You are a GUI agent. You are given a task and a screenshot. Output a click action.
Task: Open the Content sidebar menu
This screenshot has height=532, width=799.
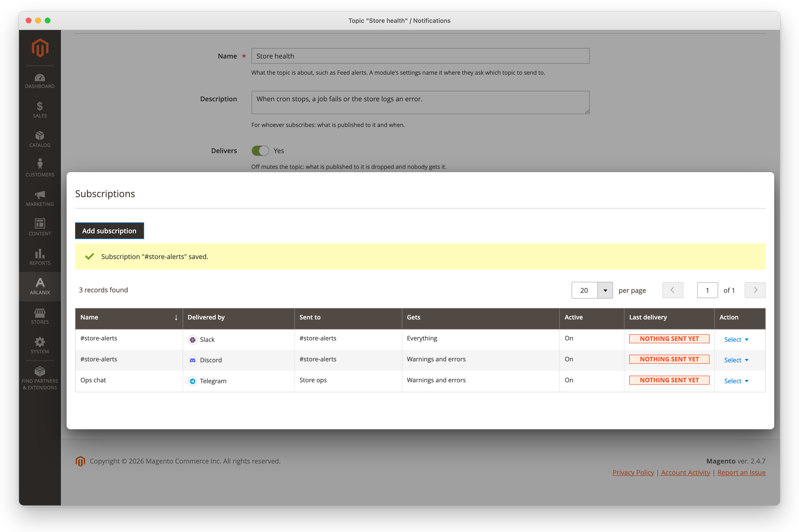pos(40,228)
